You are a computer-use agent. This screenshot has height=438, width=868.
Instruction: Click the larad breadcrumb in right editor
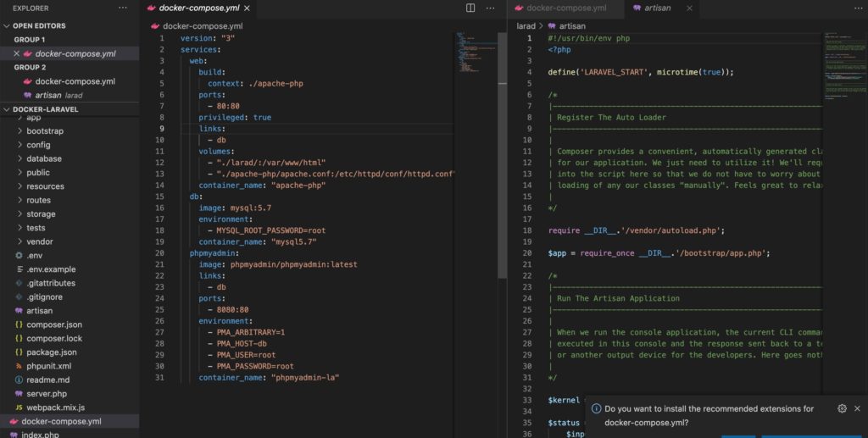tap(526, 25)
